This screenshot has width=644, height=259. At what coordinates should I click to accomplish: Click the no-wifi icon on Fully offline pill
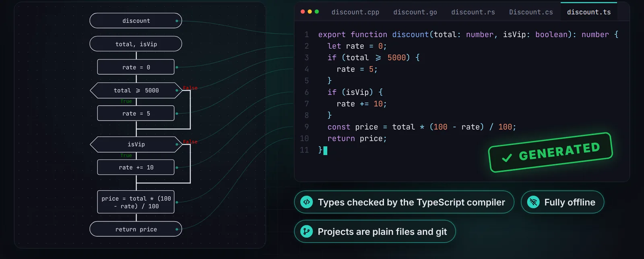tap(533, 202)
